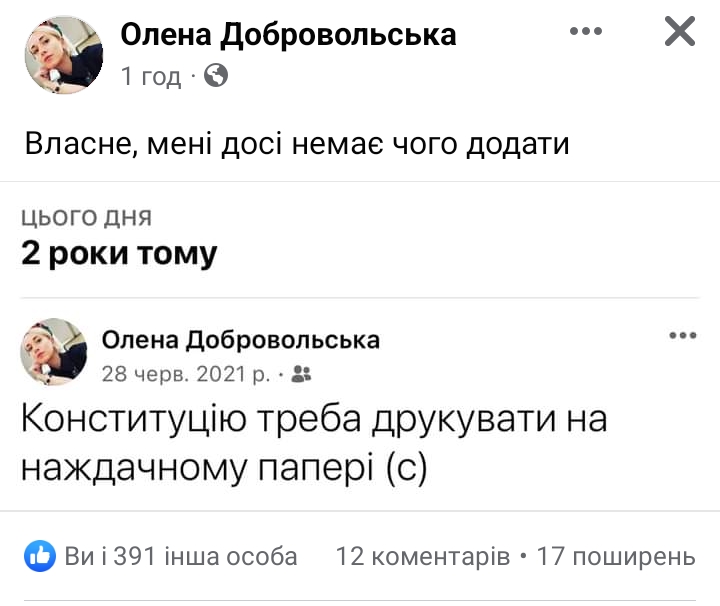Image resolution: width=720 pixels, height=606 pixels.
Task: Open Олена Добровольська's profile from the top header name
Action: 288,34
